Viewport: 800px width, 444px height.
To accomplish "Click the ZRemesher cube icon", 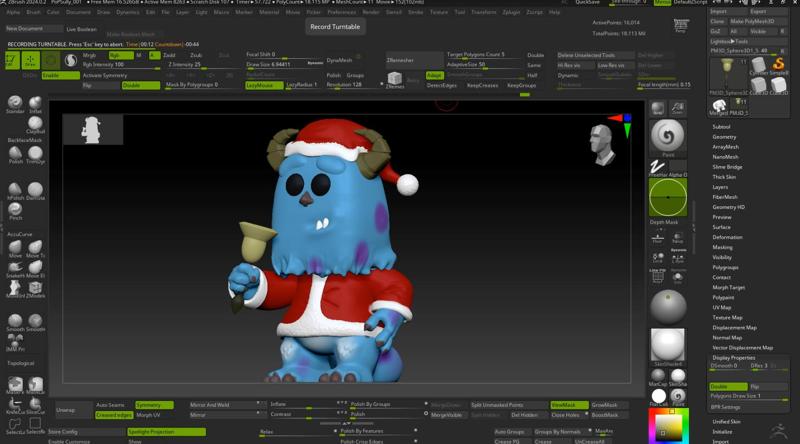I will (x=394, y=79).
